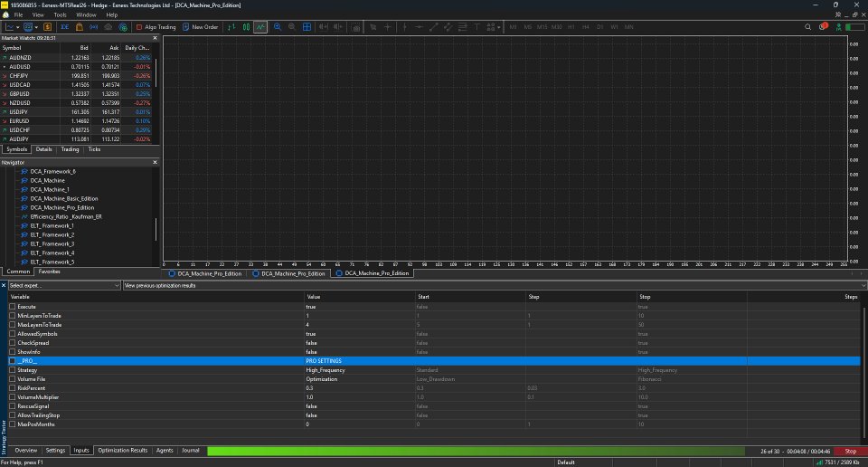Toggle the Strategy variable checkbox
This screenshot has height=467, width=868.
12,370
